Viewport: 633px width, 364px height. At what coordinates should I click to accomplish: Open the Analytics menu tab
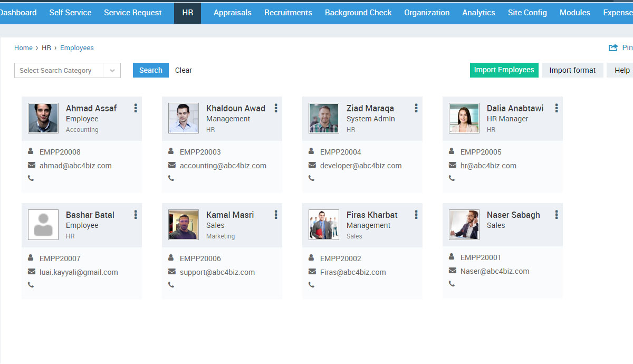(x=478, y=13)
